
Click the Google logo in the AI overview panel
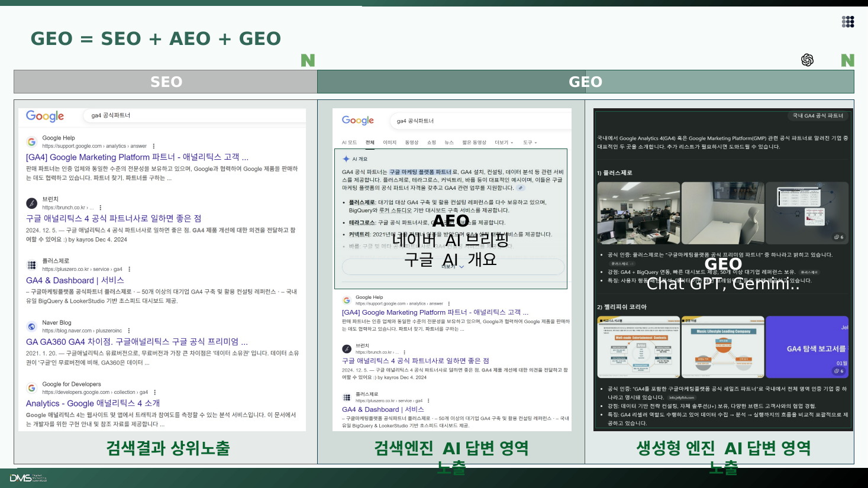(x=358, y=120)
